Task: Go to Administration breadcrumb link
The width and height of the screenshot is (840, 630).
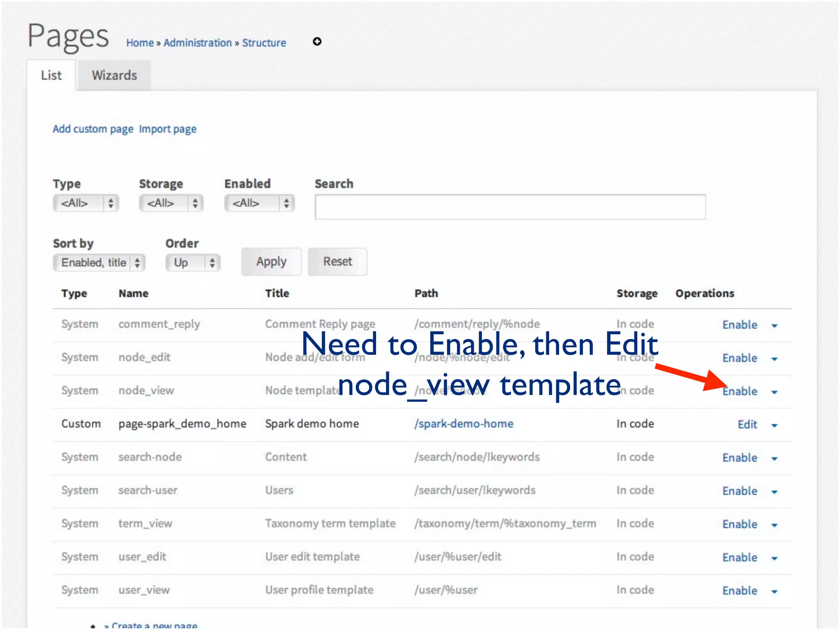Action: pos(198,43)
